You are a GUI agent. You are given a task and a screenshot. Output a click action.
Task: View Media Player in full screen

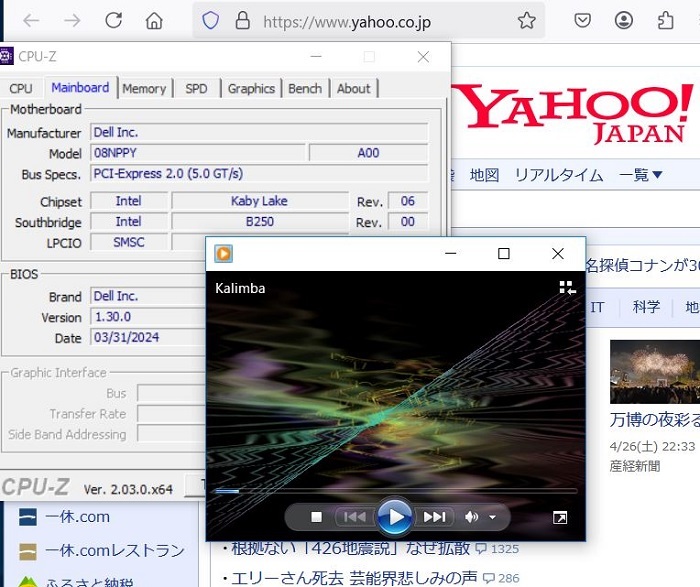560,517
